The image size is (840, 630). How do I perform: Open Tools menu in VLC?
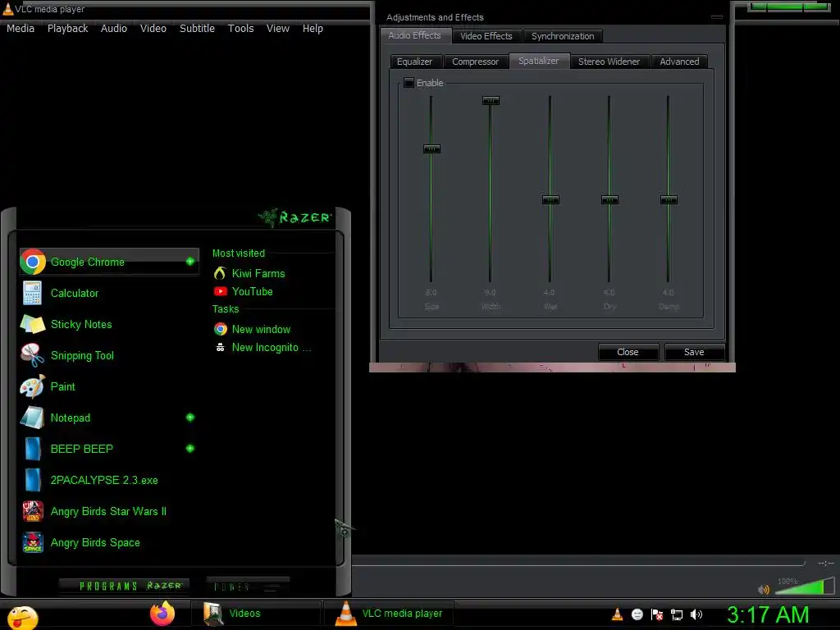click(240, 29)
